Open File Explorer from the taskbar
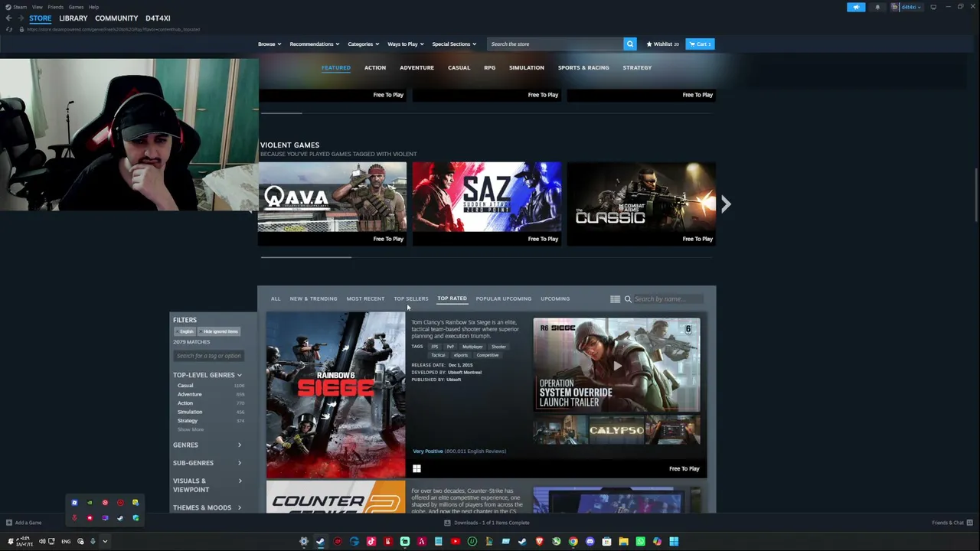Screen dimensions: 980x551 [x=624, y=542]
